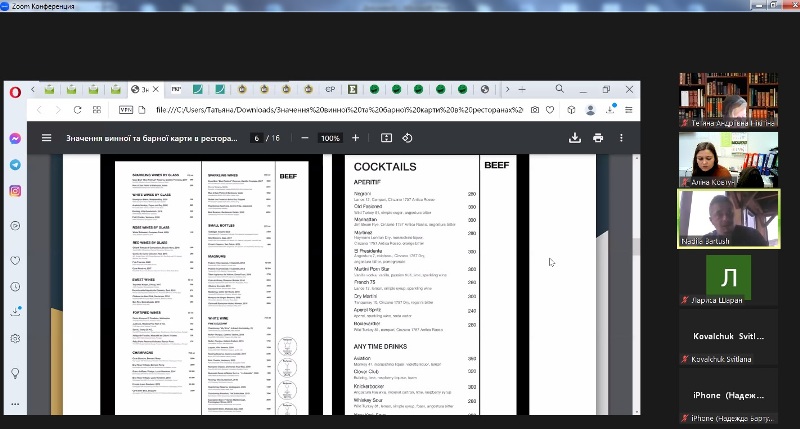Image resolution: width=800 pixels, height=429 pixels.
Task: Switch to the first browser tab
Action: (46, 90)
